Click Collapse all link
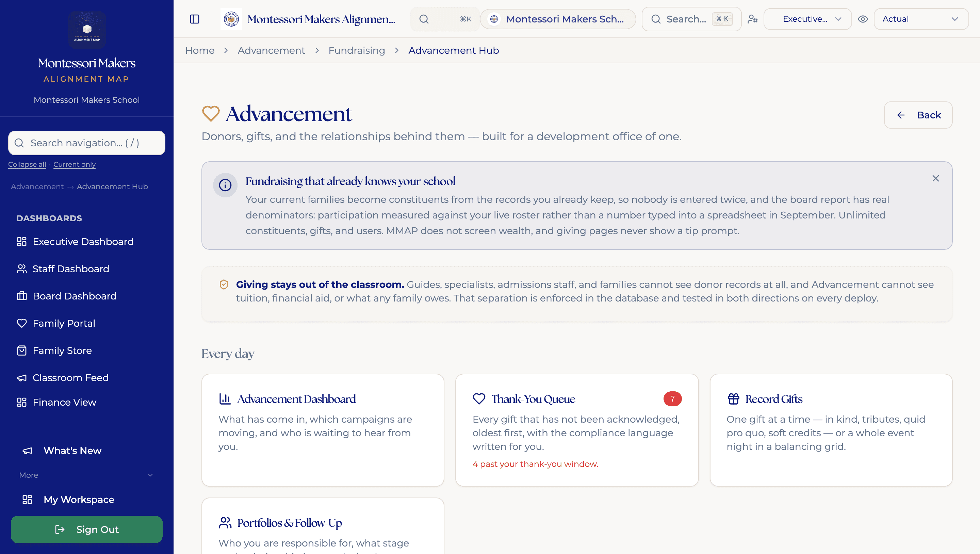This screenshot has height=554, width=980. pyautogui.click(x=27, y=164)
